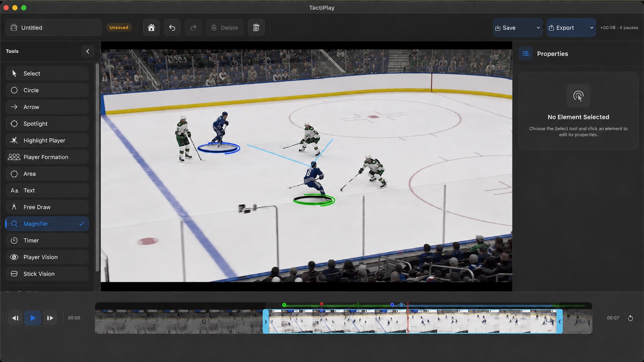Click the '+00:08 · 4 pauses' text
Viewport: 644px width, 362px height.
pyautogui.click(x=619, y=28)
